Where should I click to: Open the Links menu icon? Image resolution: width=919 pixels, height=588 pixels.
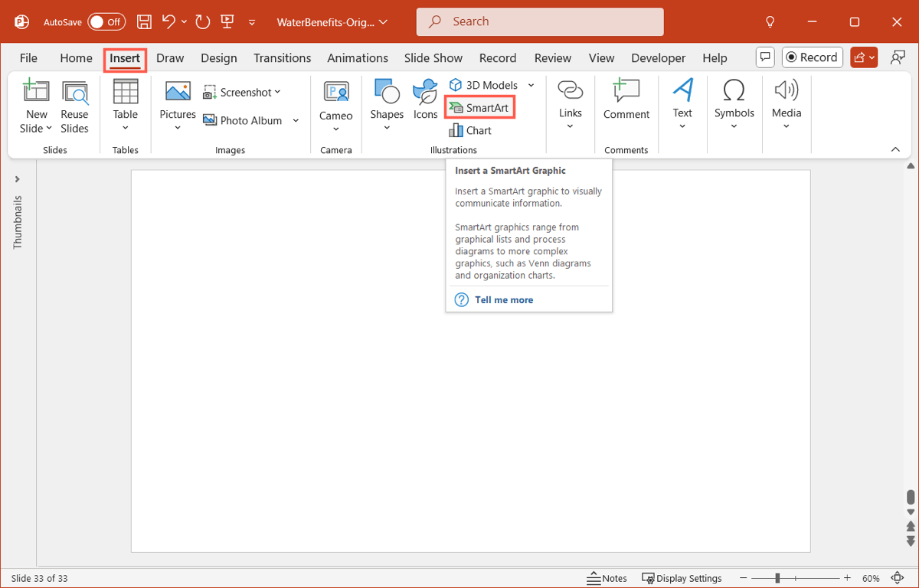pyautogui.click(x=570, y=90)
